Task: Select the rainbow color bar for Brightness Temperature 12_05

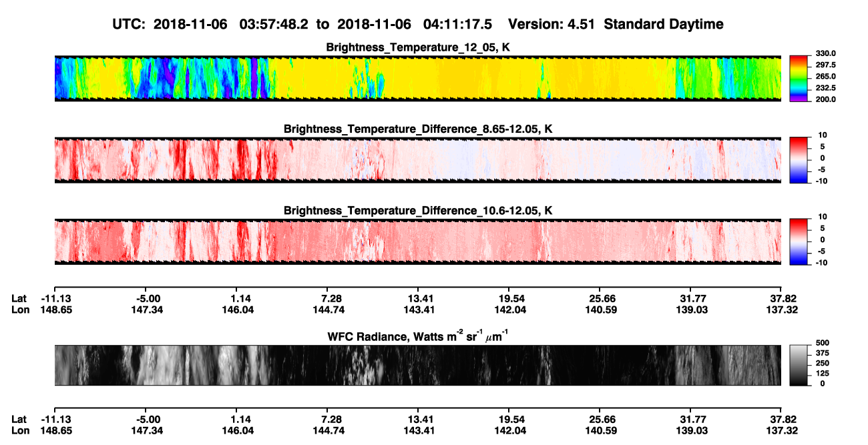Action: coord(800,78)
